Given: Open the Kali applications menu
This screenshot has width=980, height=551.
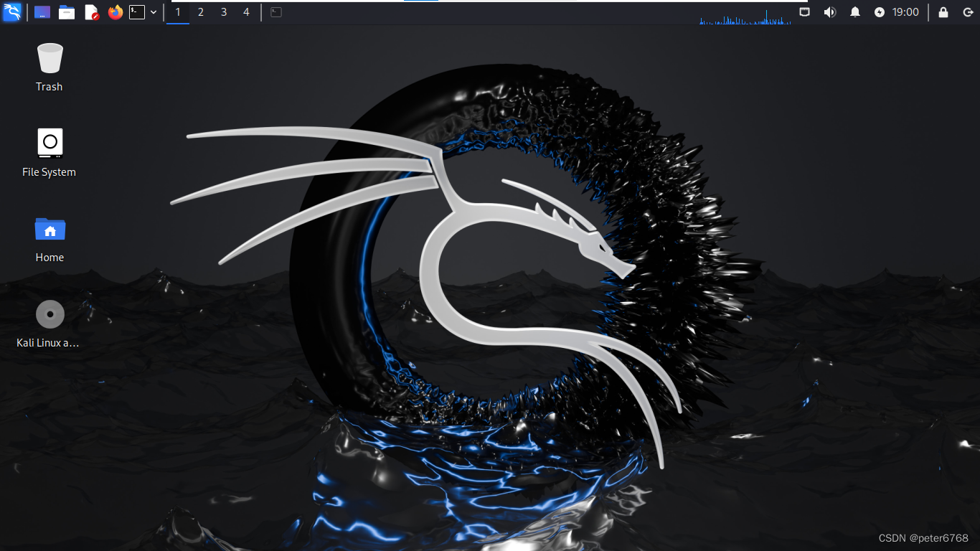Looking at the screenshot, I should 12,12.
